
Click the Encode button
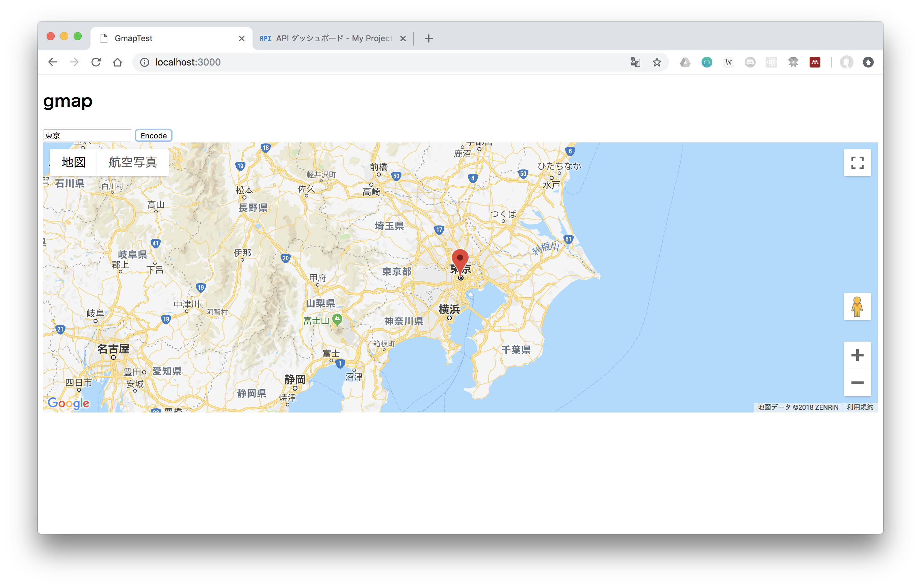[153, 135]
